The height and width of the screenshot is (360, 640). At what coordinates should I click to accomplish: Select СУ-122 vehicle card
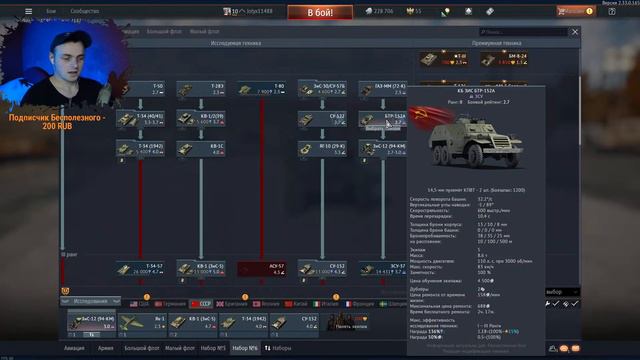(322, 119)
